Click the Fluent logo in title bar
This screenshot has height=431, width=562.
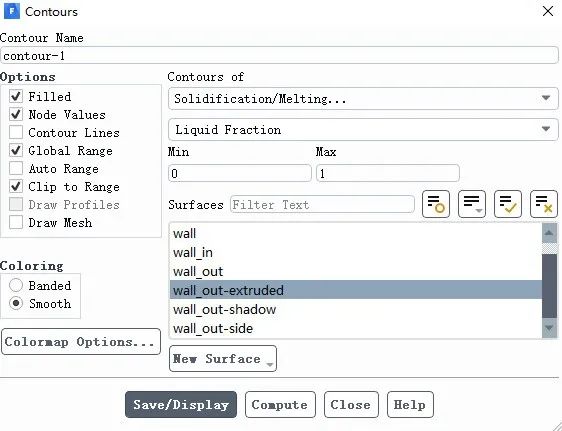[11, 11]
